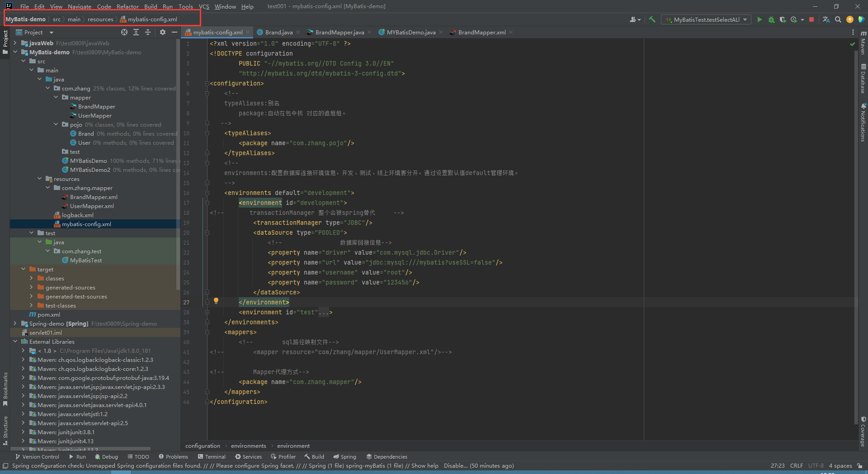
Task: Expand the javaWeb module in project tree
Action: click(15, 43)
